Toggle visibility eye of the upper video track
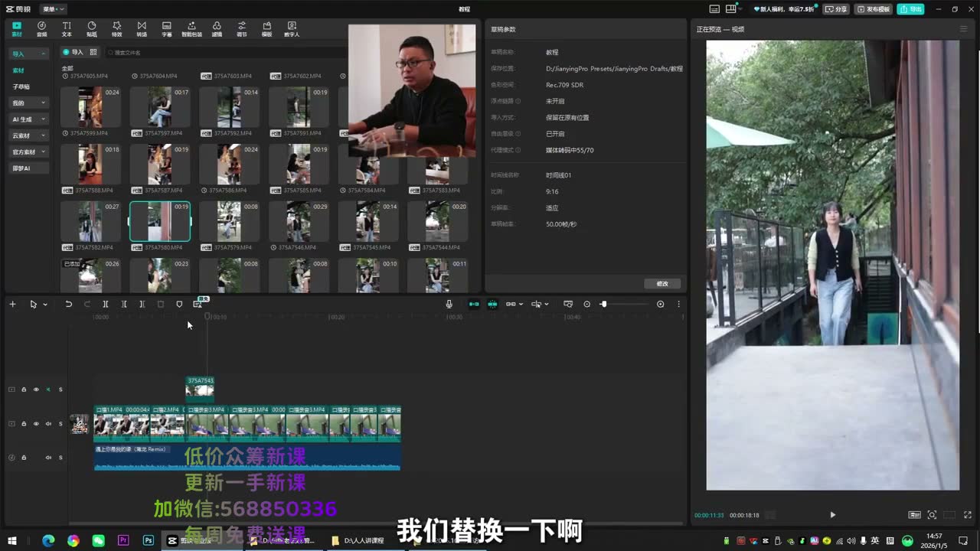Viewport: 980px width, 551px height. 36,390
